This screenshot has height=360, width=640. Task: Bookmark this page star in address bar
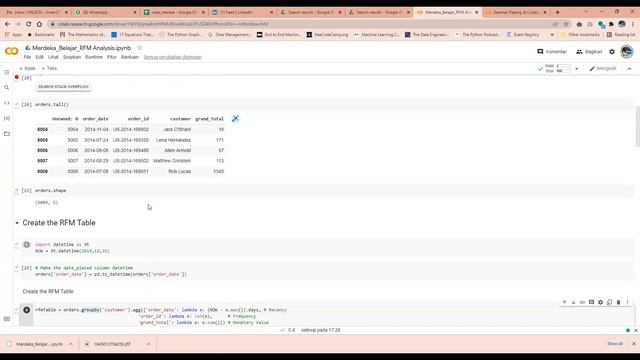[566, 24]
